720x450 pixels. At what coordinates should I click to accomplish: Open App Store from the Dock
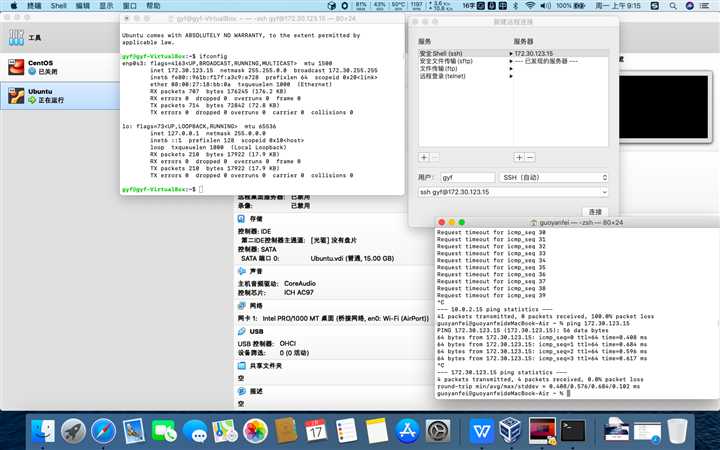tap(407, 432)
